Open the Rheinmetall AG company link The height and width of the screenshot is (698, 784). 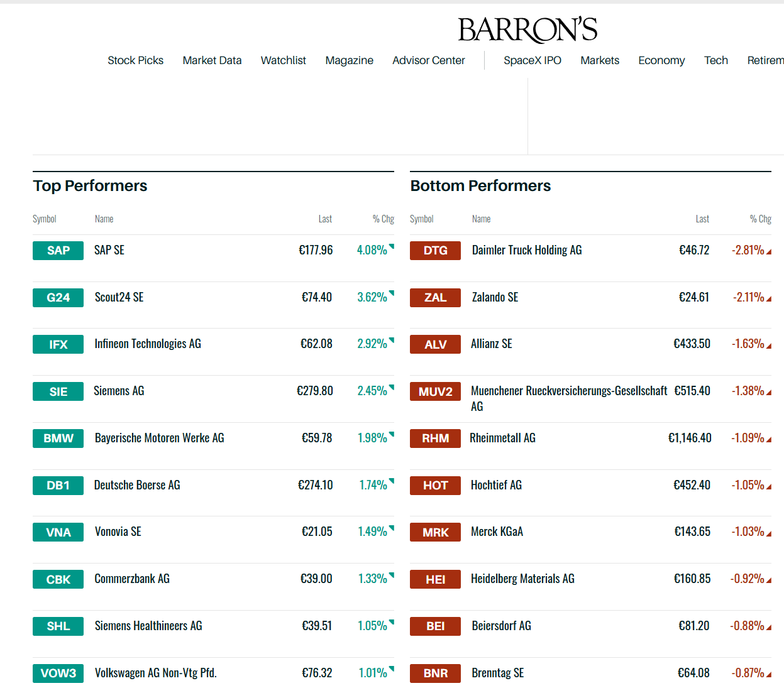(x=502, y=438)
